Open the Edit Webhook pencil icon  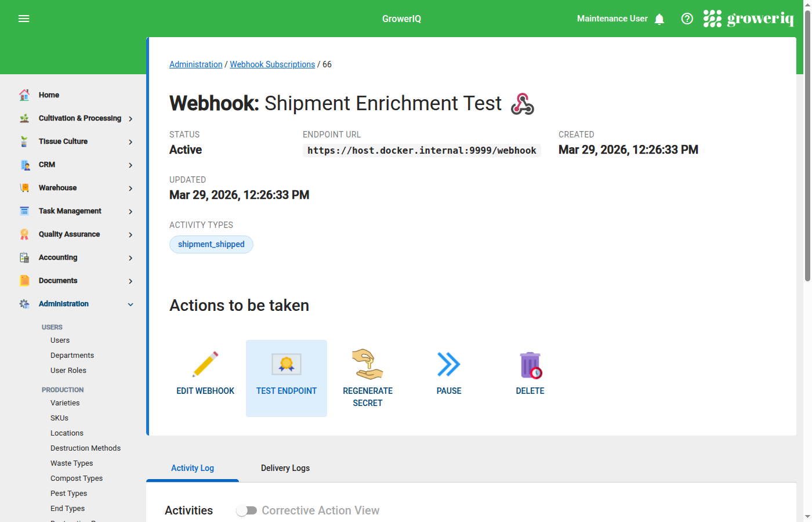tap(205, 364)
